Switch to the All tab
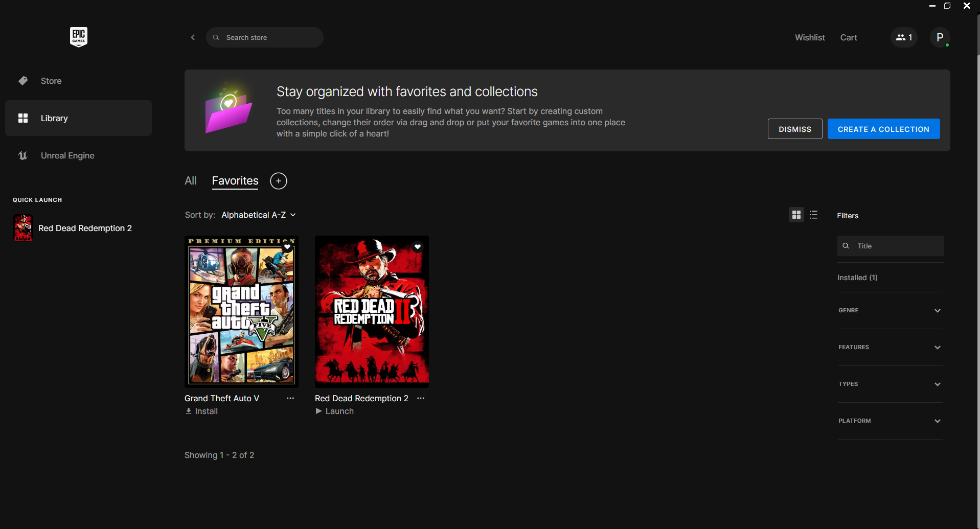 point(191,181)
